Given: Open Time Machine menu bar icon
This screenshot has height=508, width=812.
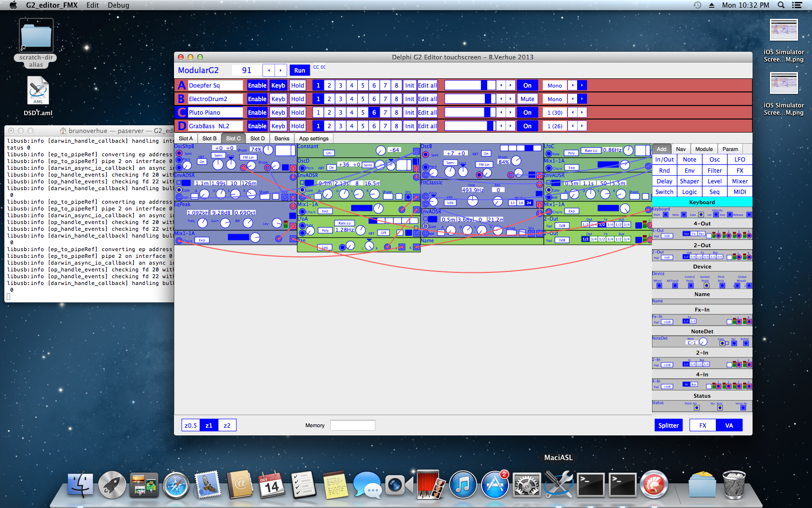Looking at the screenshot, I should [697, 5].
